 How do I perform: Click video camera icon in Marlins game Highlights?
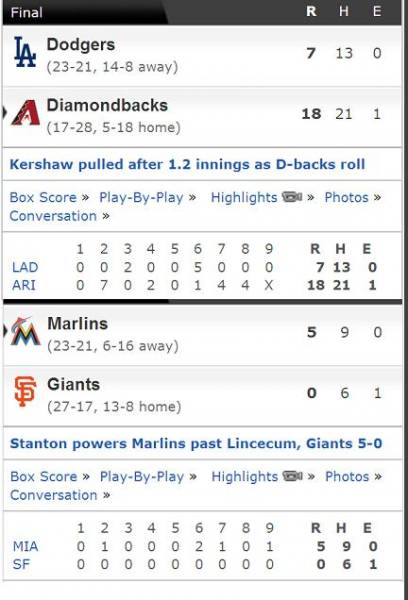[293, 476]
